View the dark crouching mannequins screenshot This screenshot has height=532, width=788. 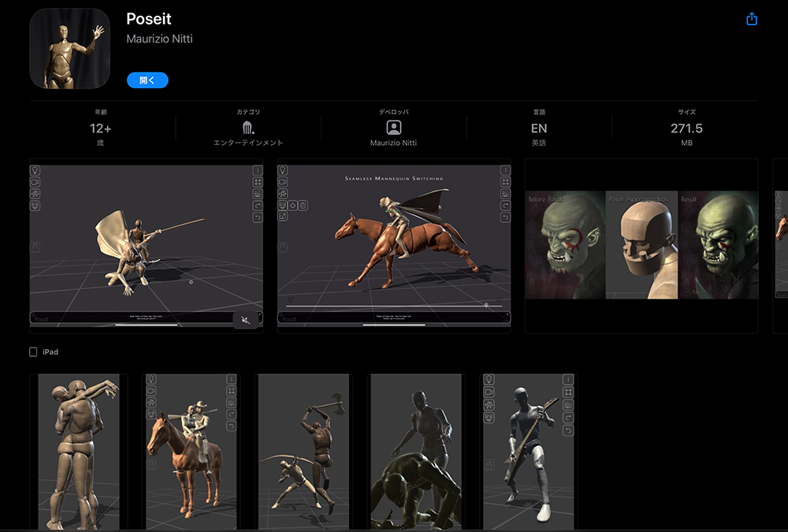click(x=416, y=452)
